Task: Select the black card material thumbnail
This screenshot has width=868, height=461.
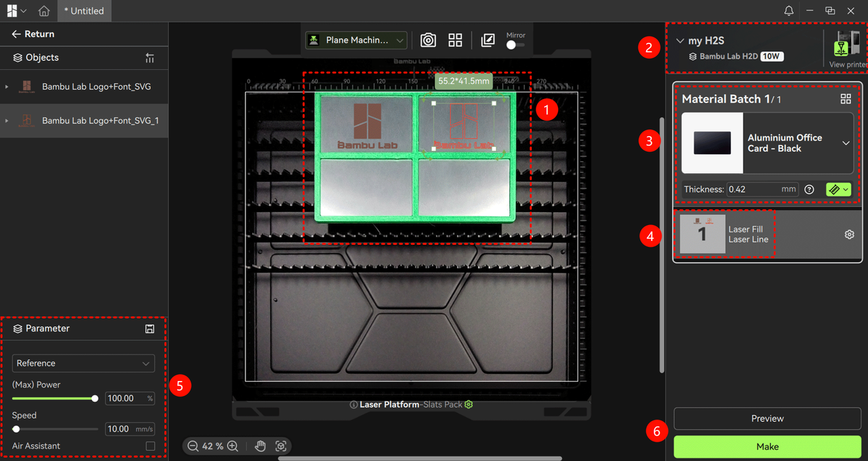Action: (x=712, y=143)
